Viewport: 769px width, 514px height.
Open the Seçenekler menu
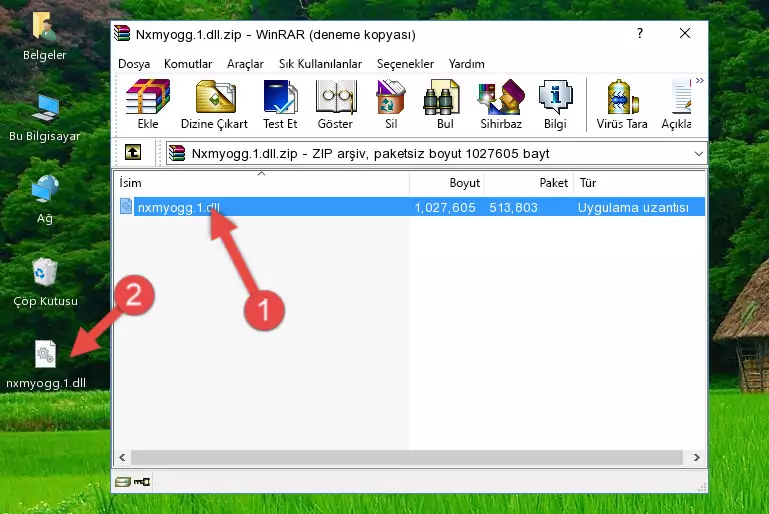[405, 64]
